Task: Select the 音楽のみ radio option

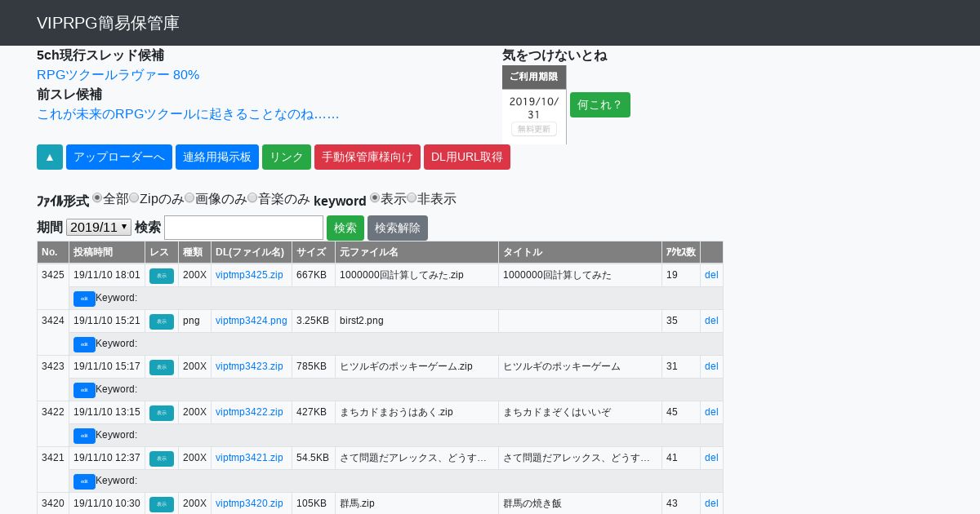Action: click(x=252, y=197)
